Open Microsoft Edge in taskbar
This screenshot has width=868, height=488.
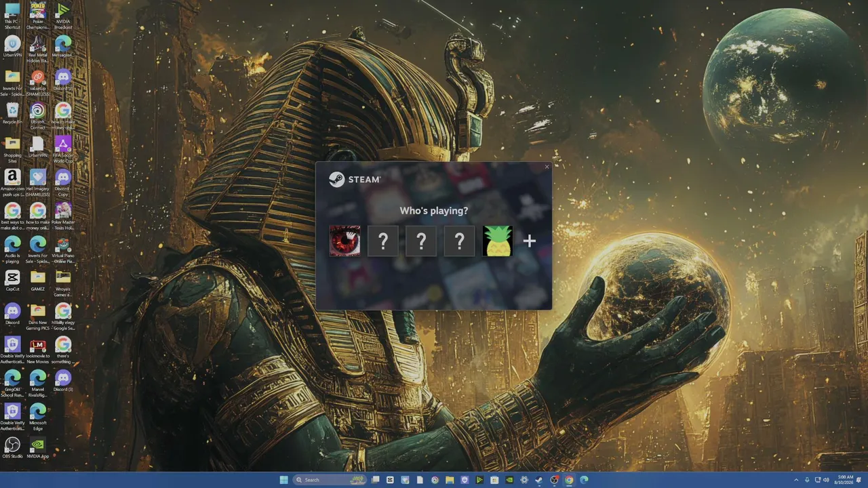[584, 480]
